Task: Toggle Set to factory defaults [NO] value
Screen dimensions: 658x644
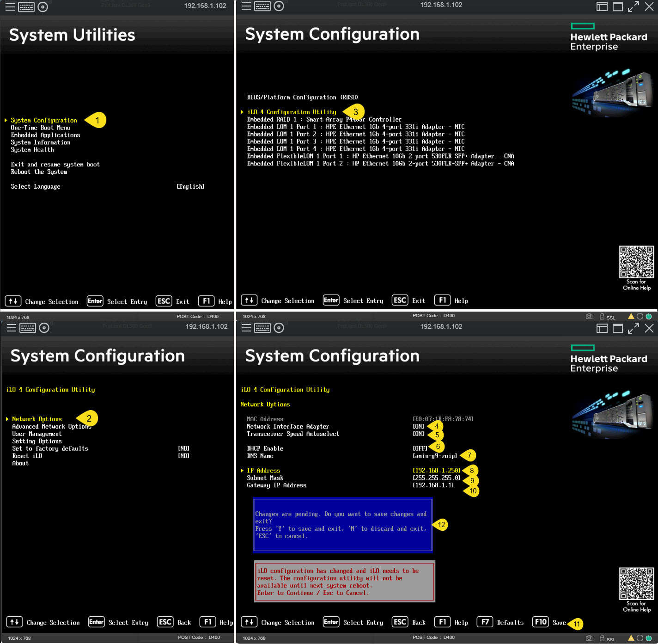Action: click(x=184, y=449)
